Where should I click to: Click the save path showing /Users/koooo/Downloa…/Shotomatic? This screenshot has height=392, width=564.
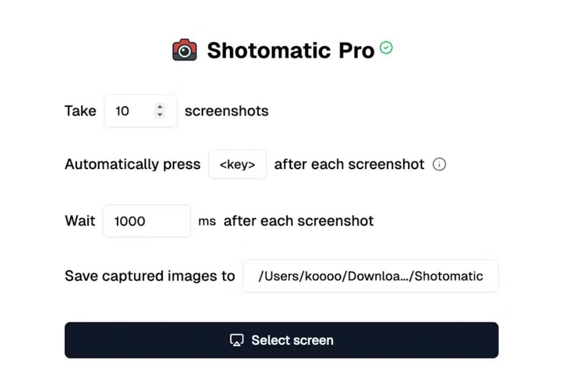(371, 276)
